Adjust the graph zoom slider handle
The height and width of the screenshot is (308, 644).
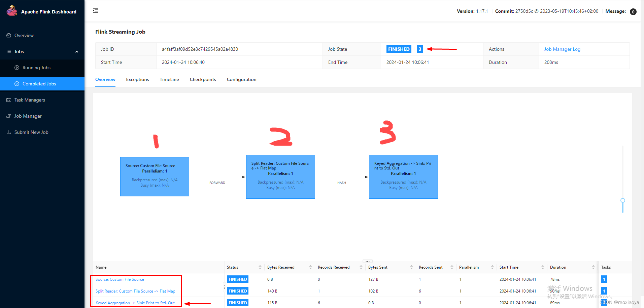(623, 200)
